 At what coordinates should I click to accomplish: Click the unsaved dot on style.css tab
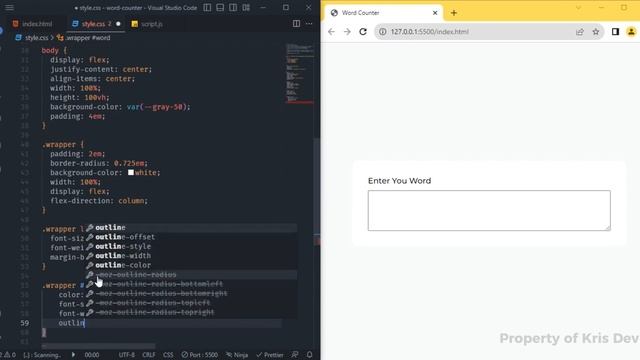(118, 24)
